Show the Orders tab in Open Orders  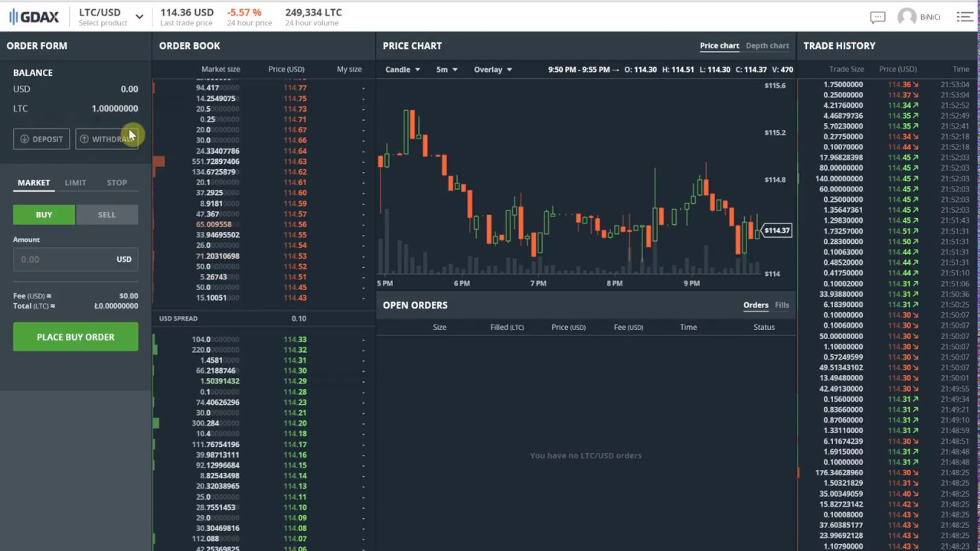point(756,305)
